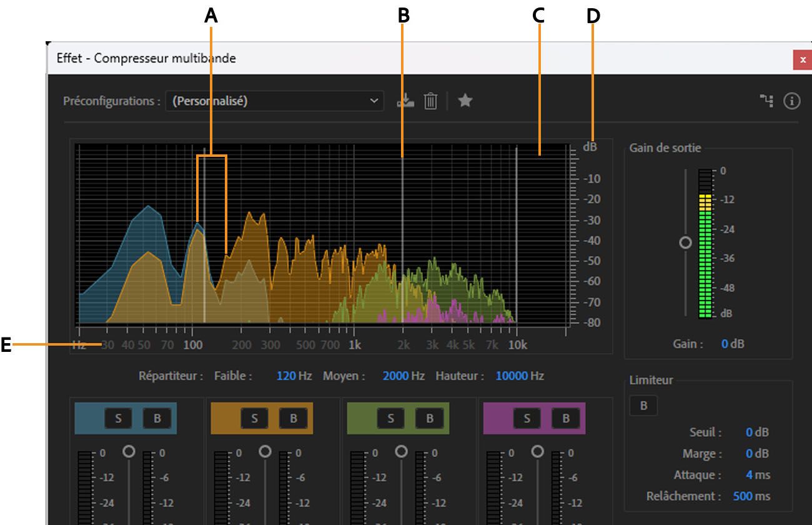The width and height of the screenshot is (812, 525).
Task: Solo the magenta high band
Action: (527, 419)
